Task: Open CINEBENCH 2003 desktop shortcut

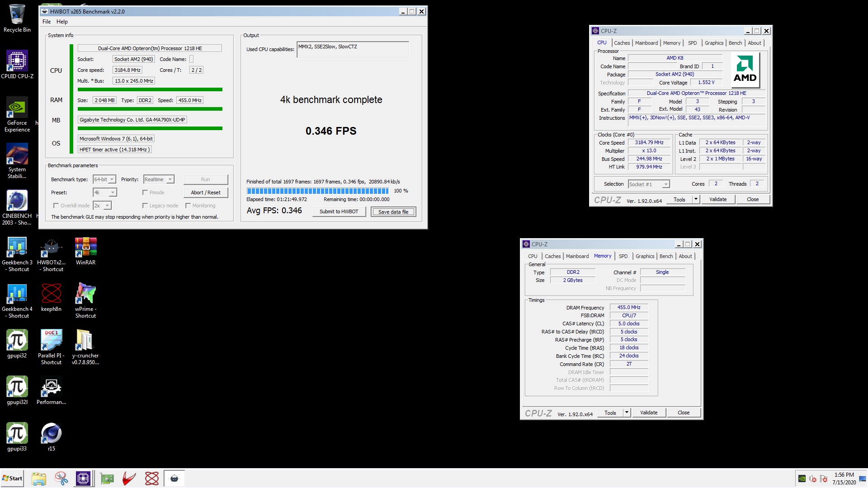Action: [17, 207]
